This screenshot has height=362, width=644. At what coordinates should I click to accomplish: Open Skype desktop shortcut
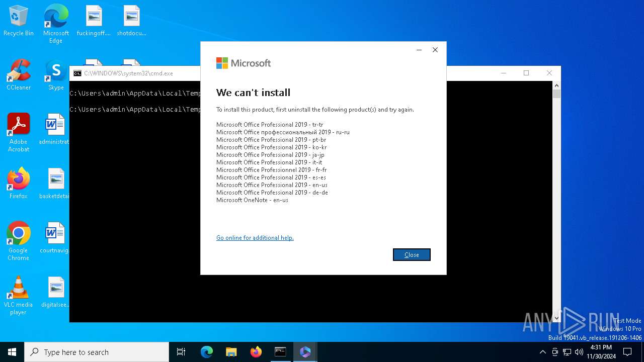point(56,75)
